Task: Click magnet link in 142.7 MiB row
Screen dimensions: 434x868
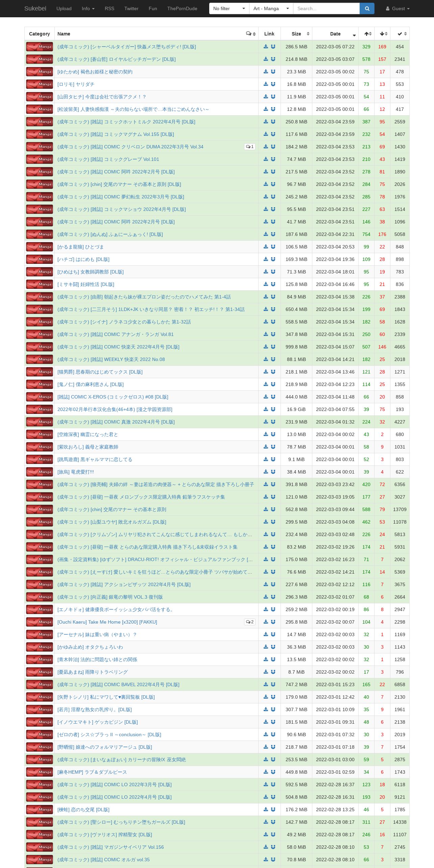Action: coord(273,822)
